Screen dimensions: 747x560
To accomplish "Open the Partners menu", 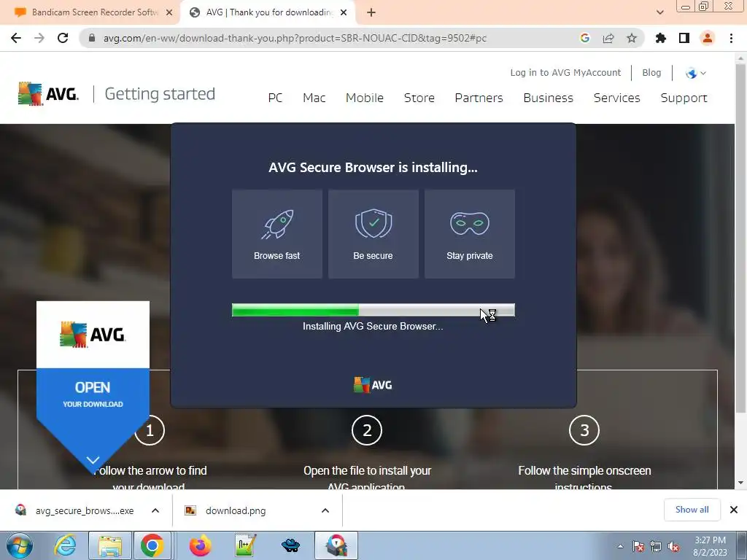I will click(x=479, y=98).
